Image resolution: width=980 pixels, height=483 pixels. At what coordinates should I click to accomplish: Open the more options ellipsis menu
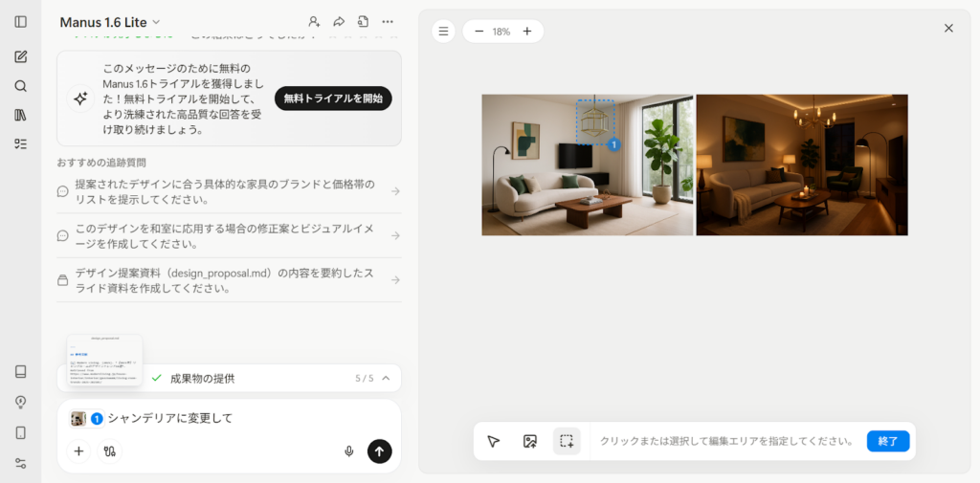(x=388, y=22)
